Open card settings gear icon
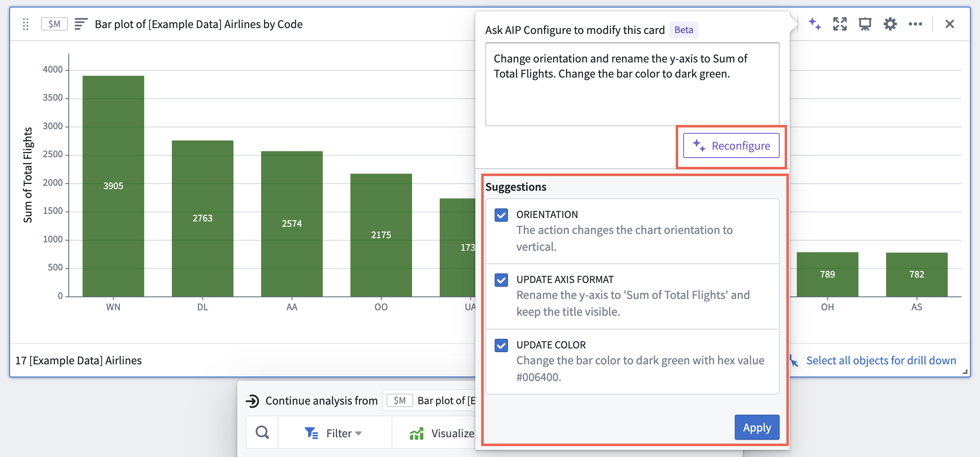This screenshot has height=457, width=980. coord(890,24)
